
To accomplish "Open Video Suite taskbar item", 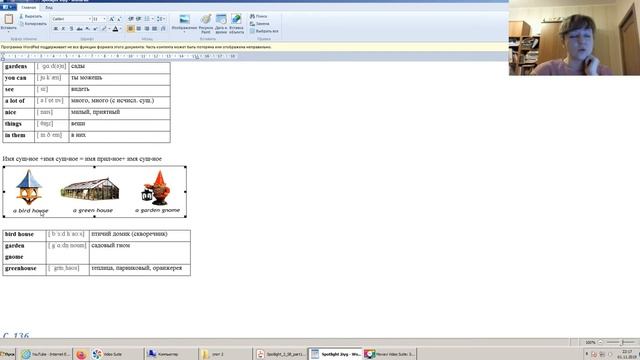I will click(116, 354).
